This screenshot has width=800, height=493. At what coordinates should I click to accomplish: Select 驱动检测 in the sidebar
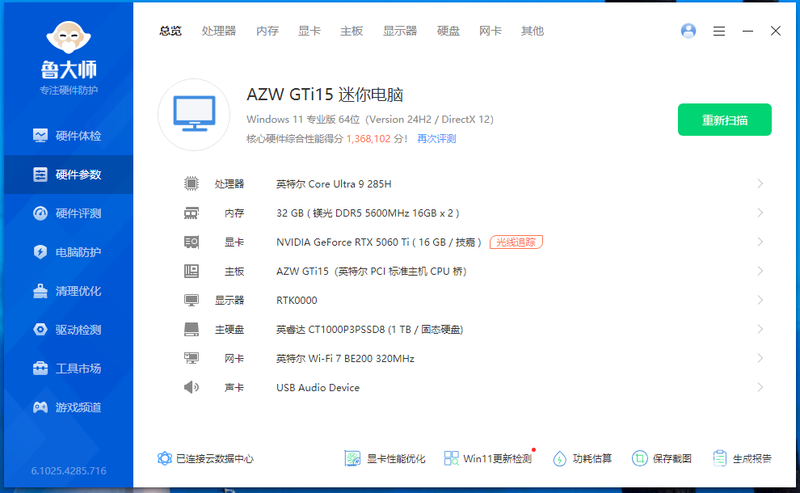(67, 330)
